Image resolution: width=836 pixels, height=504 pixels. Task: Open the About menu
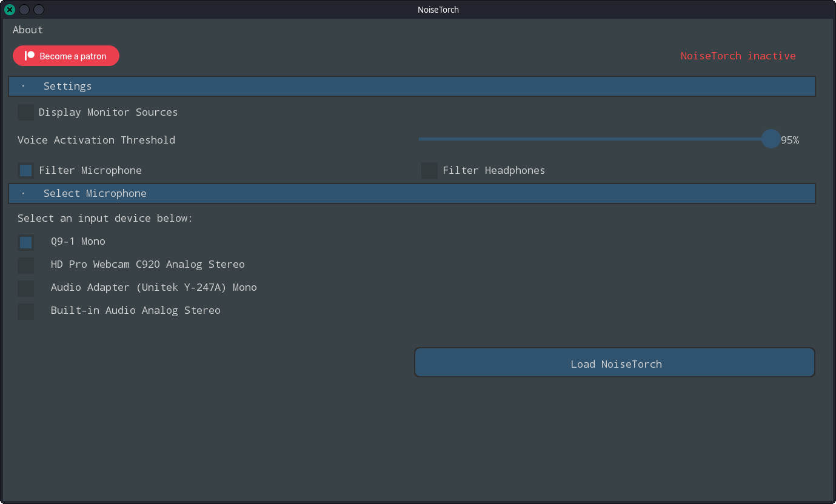click(28, 30)
